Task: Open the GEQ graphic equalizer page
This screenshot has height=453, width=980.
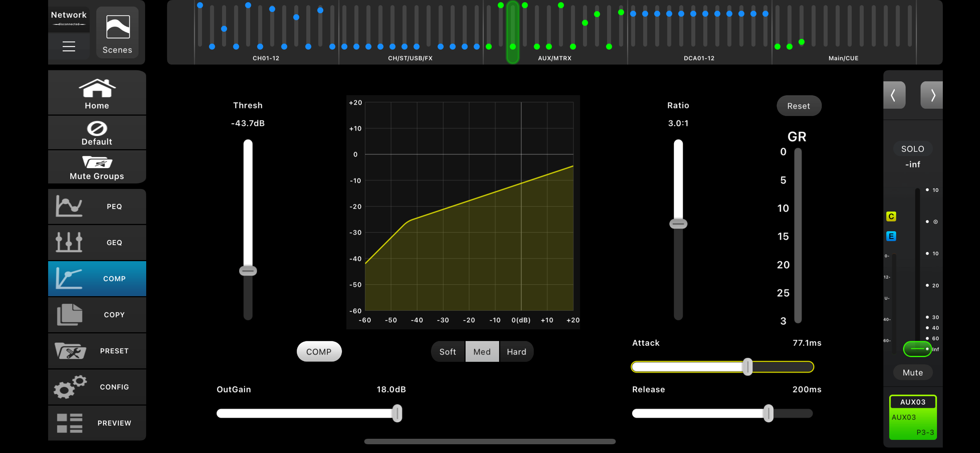Action: coord(97,243)
